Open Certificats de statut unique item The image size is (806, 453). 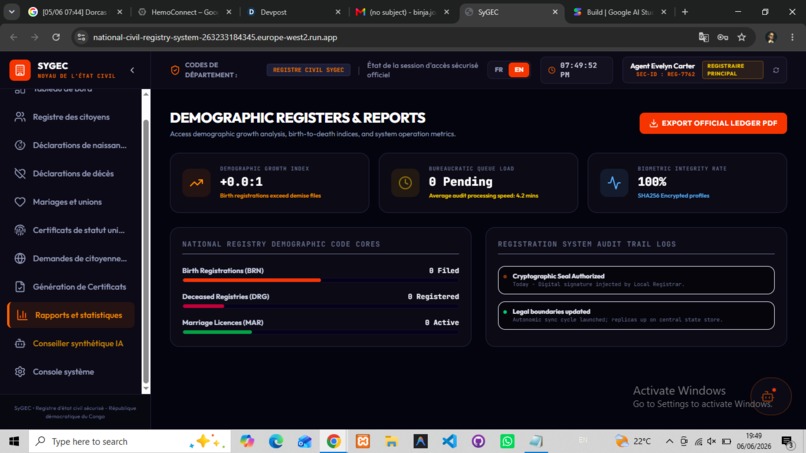click(71, 230)
